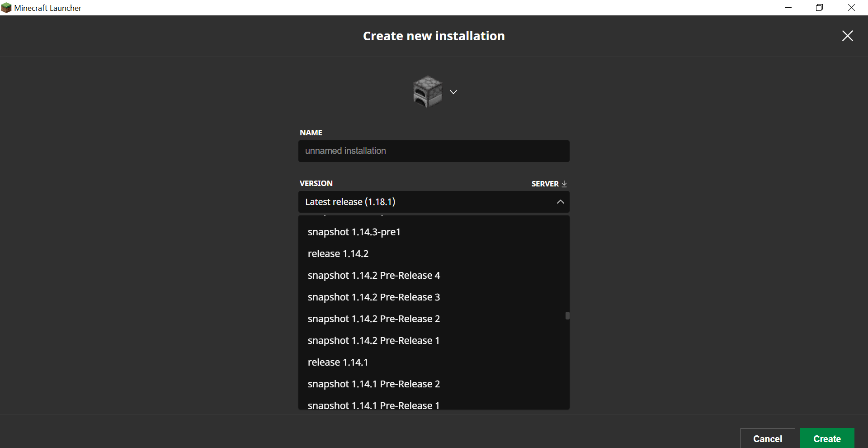
Task: Click the Minecraft Launcher title bar icon
Action: click(6, 8)
